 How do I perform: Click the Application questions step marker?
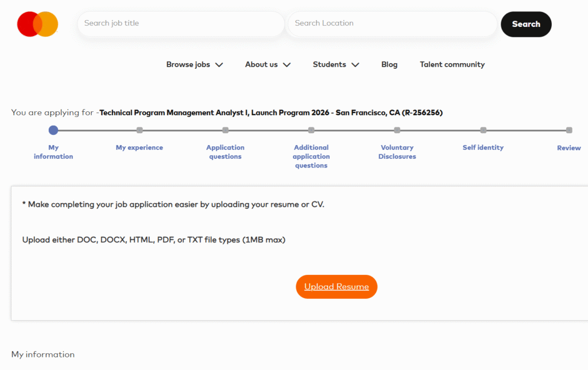(x=225, y=130)
